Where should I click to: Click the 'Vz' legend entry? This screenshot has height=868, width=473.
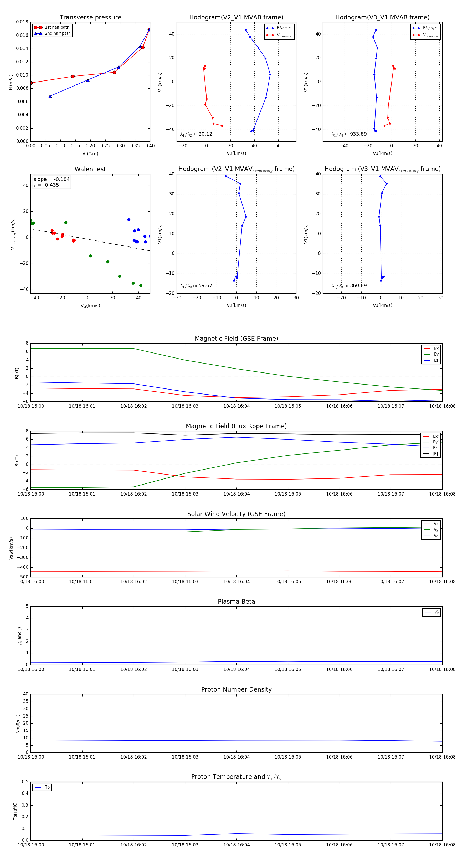pyautogui.click(x=431, y=536)
